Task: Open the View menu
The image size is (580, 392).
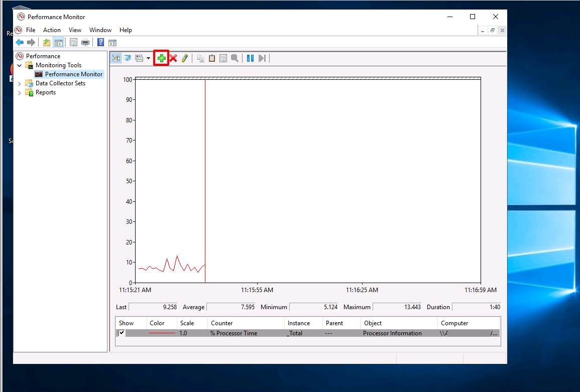Action: (75, 30)
